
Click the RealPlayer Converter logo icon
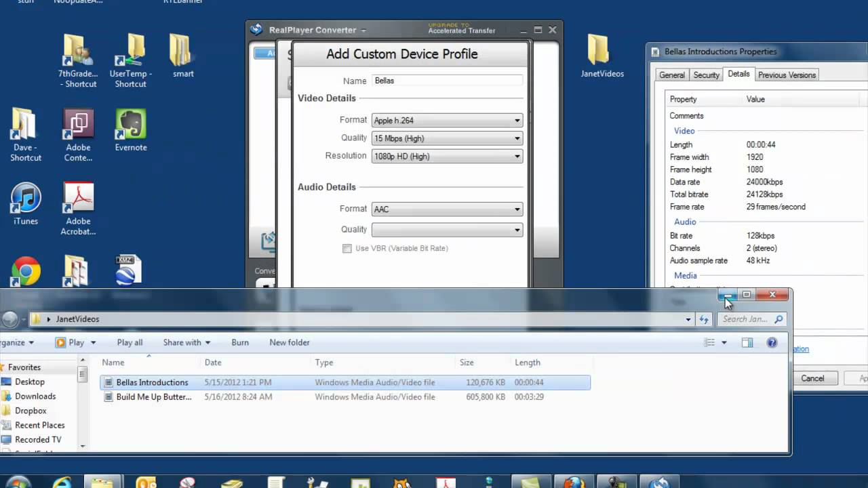256,29
